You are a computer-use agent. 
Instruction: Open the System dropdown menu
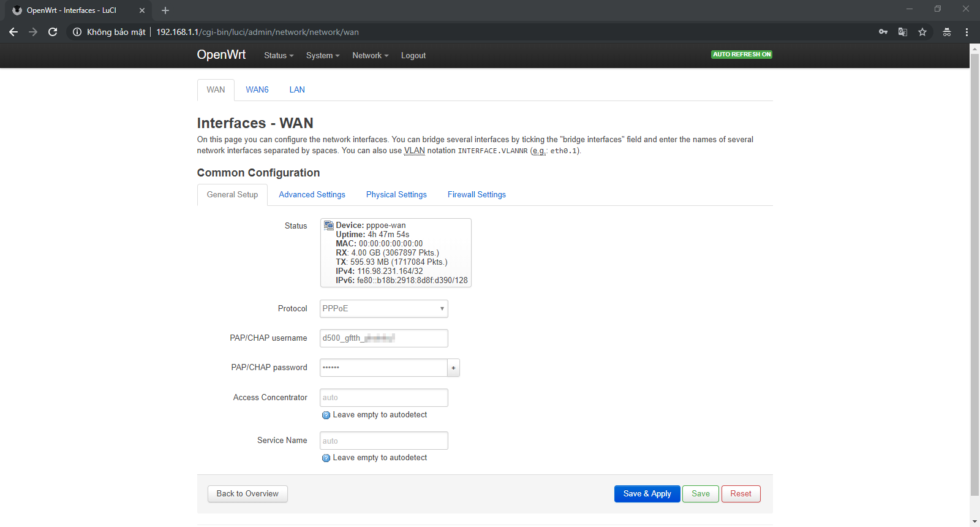pyautogui.click(x=323, y=55)
